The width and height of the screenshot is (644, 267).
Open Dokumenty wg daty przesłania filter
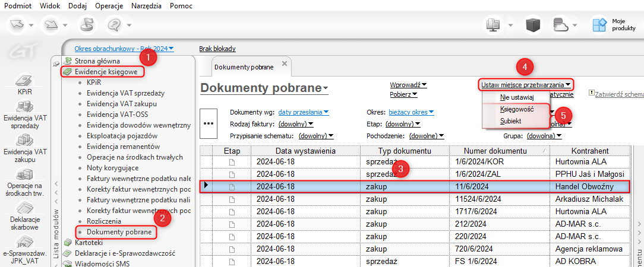point(304,112)
